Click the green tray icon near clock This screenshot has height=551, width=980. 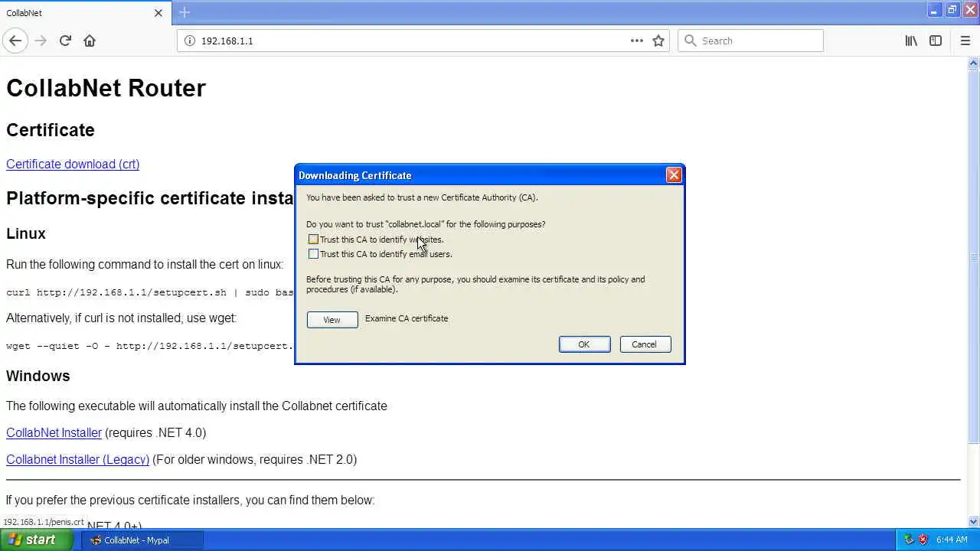[x=909, y=540]
